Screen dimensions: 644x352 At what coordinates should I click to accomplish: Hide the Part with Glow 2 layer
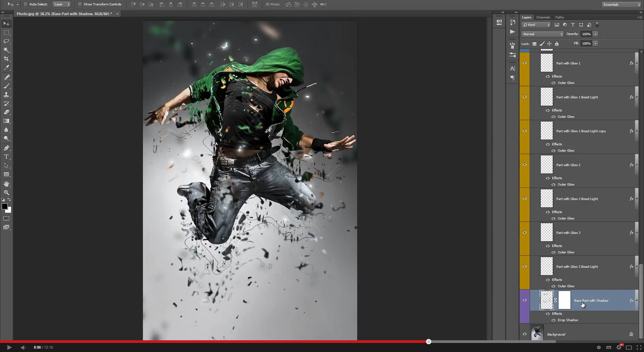point(525,165)
